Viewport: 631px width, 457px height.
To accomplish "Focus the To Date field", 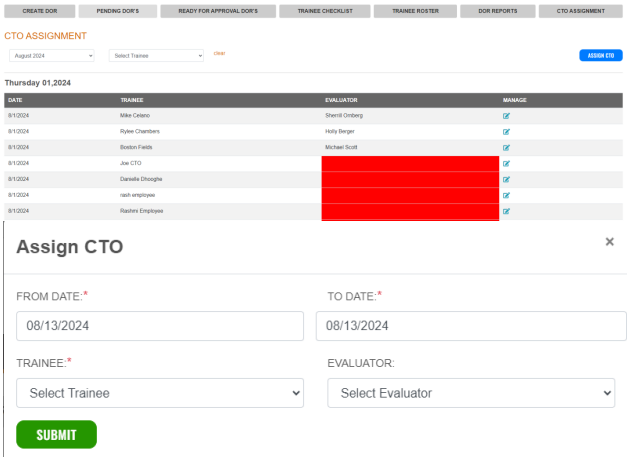I will point(471,326).
